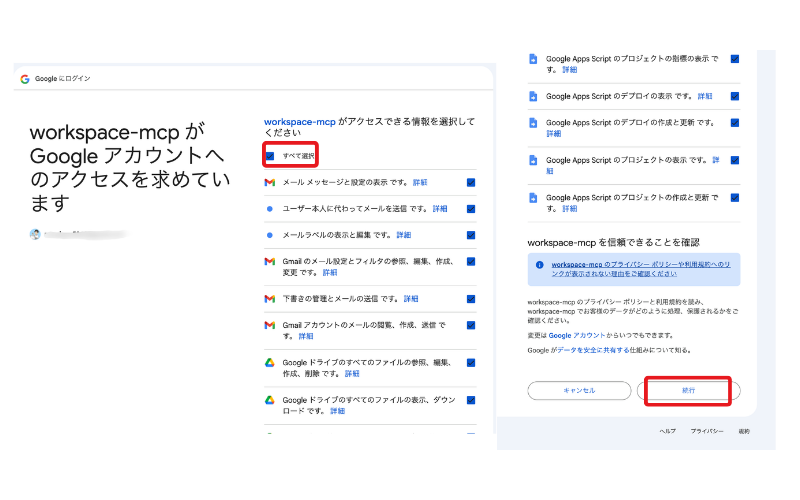Open '詳細' link for 'ユーザー本人に代わってメールを送信'

point(440,209)
